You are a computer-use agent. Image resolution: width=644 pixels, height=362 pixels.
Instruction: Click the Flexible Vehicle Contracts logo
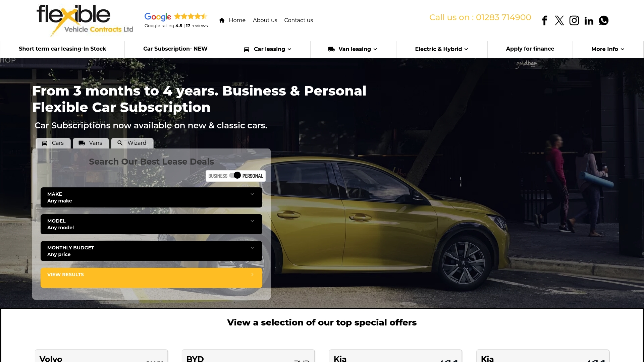(x=85, y=20)
